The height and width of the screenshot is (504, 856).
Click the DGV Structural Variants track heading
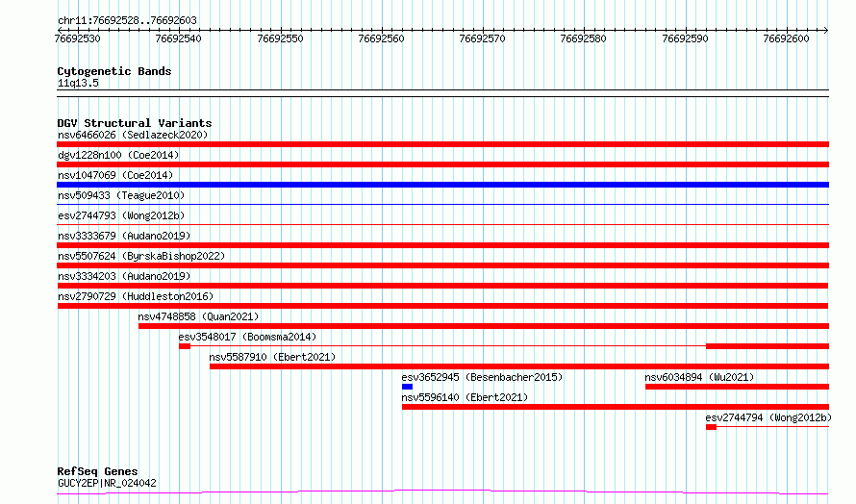point(135,123)
